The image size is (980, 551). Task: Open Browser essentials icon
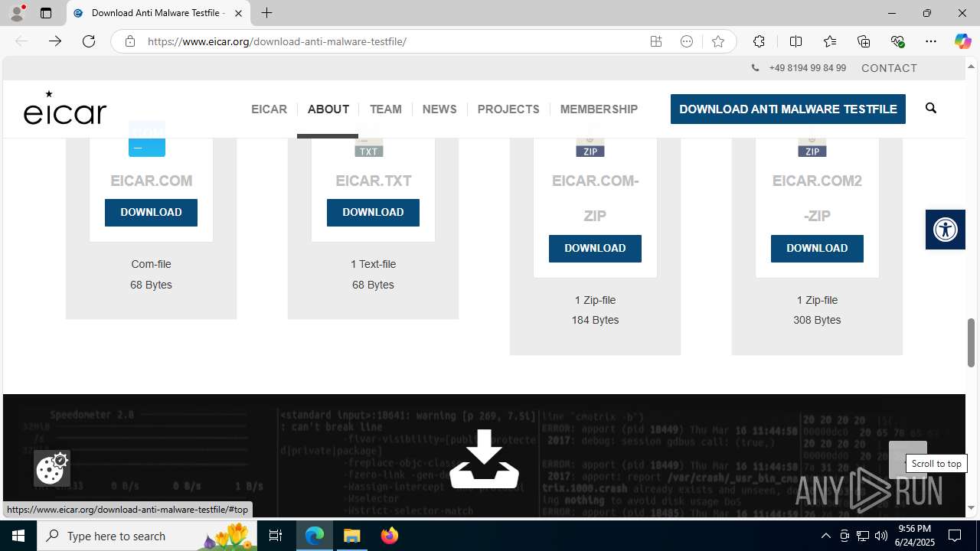pos(897,41)
